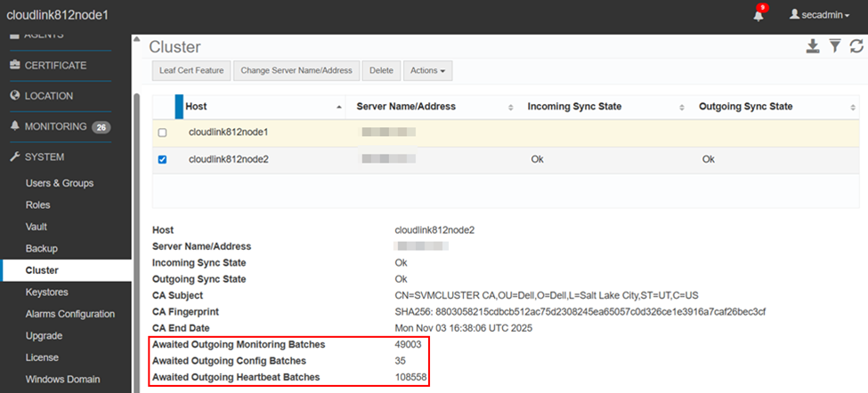
Task: Check the cloudlink812node1 row checkbox
Action: (162, 132)
